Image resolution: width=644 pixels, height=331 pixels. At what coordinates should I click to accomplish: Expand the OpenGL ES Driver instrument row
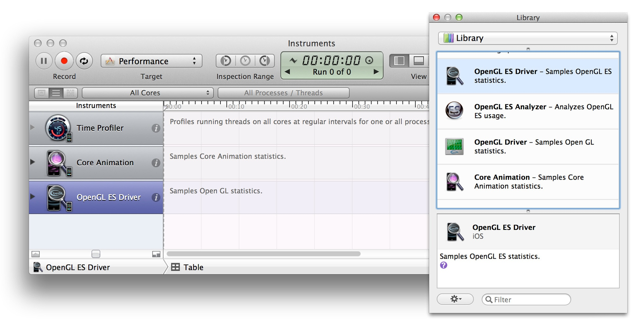pos(32,196)
